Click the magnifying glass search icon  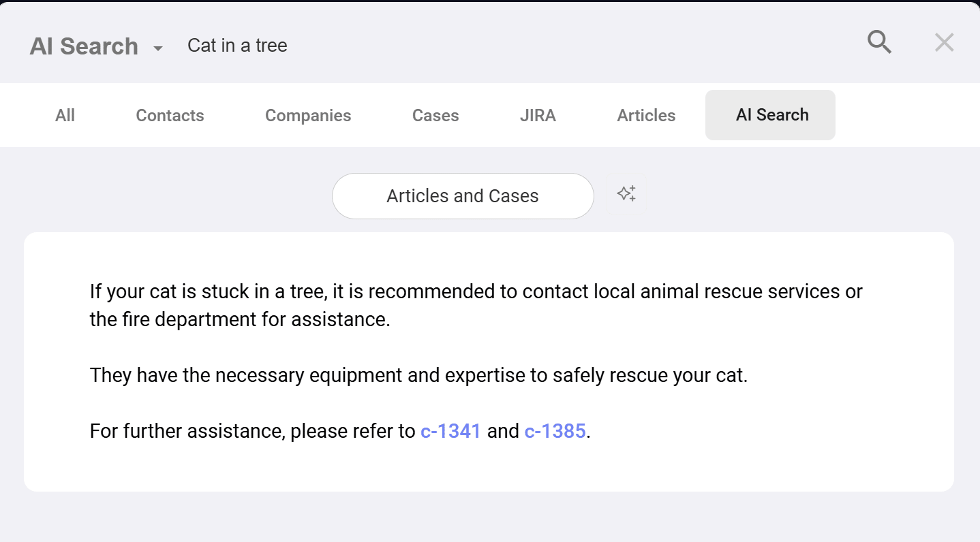point(879,43)
